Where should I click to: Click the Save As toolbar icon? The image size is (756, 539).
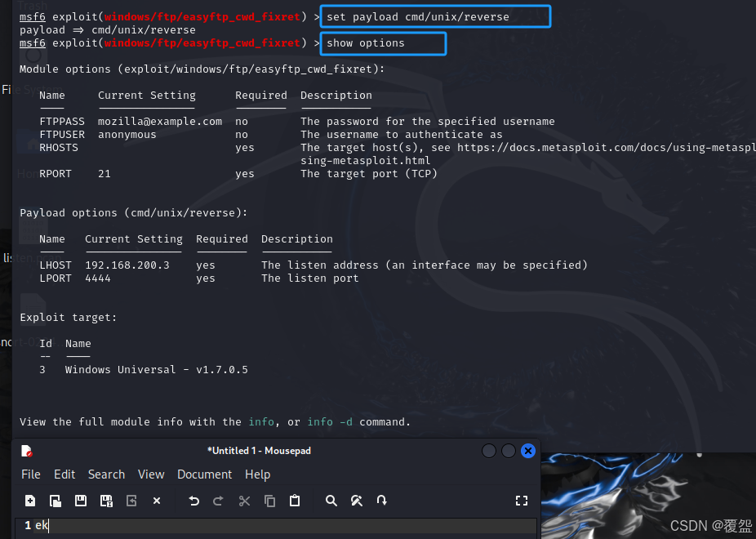pyautogui.click(x=106, y=501)
